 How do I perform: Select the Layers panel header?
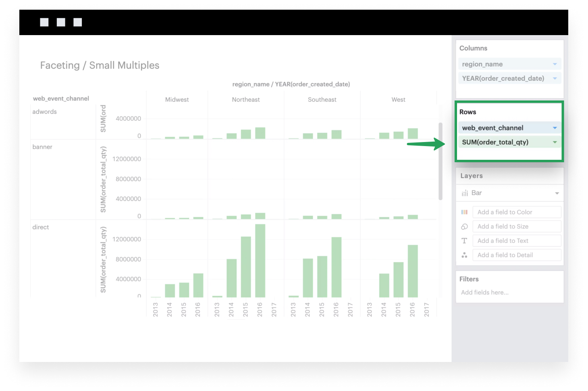472,176
